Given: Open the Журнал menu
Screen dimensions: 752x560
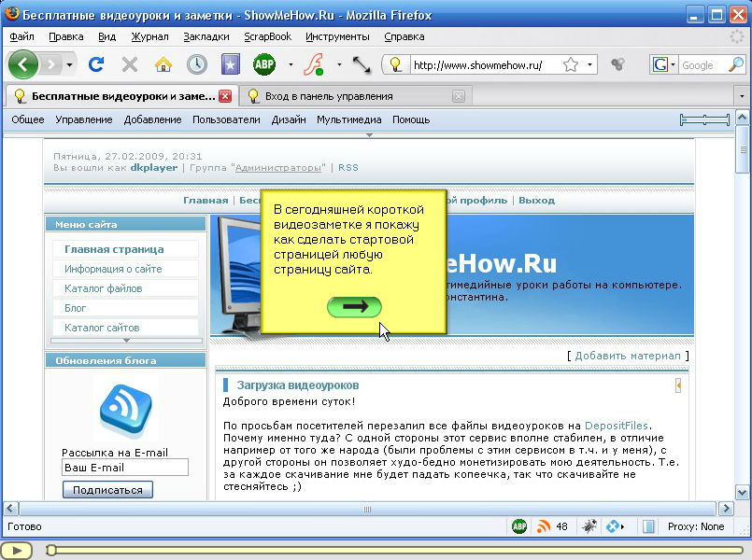Looking at the screenshot, I should (150, 37).
